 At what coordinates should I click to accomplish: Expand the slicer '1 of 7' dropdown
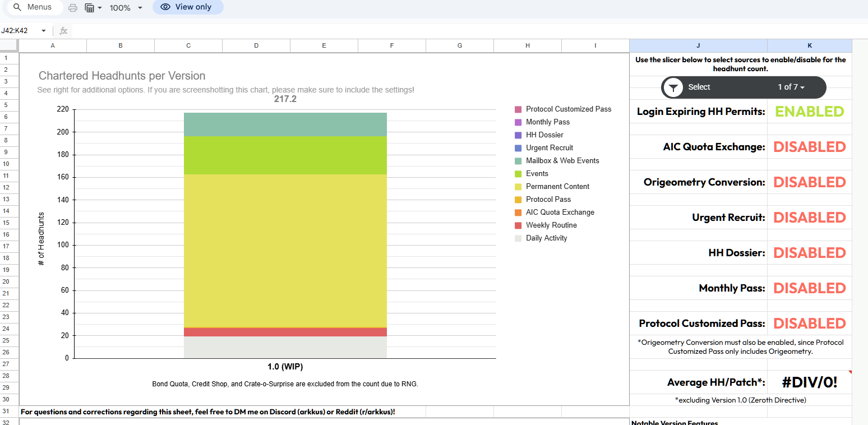click(791, 87)
